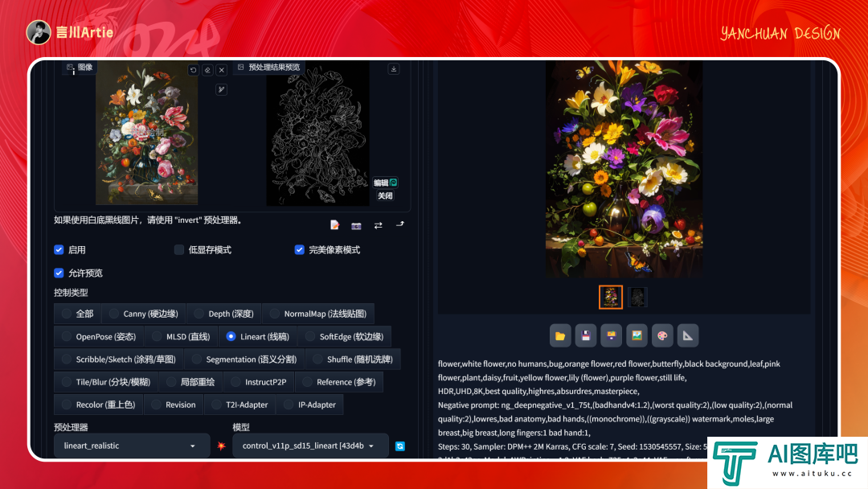868x489 pixels.
Task: Select the 全部 control type
Action: tap(77, 314)
